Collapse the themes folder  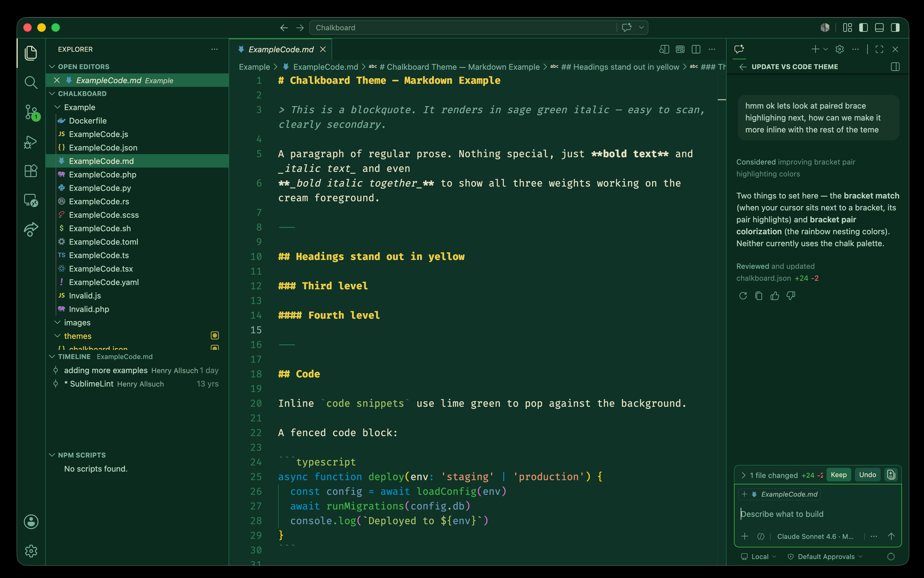[x=58, y=336]
